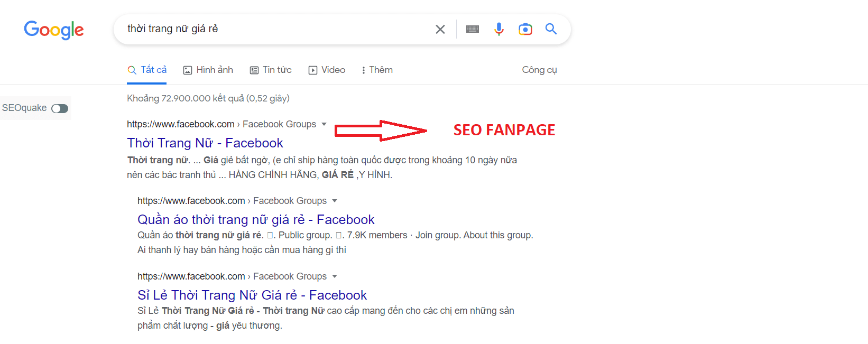Open Quần áo thời trang nữ giá rẻ link
The width and height of the screenshot is (868, 344).
click(x=256, y=220)
